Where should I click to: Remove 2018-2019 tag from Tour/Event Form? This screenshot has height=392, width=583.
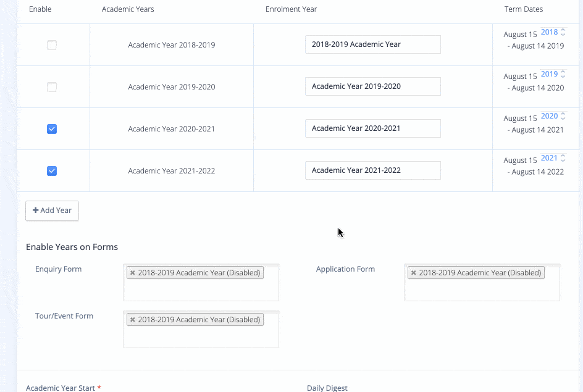pyautogui.click(x=132, y=320)
